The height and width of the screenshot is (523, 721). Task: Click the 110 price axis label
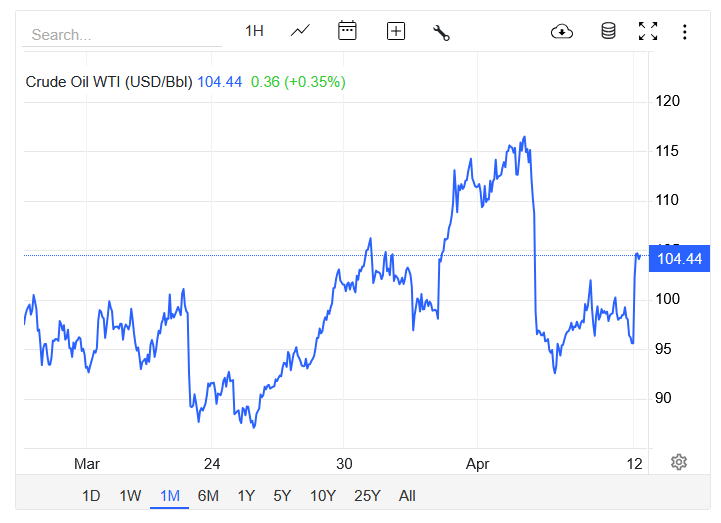[x=667, y=200]
